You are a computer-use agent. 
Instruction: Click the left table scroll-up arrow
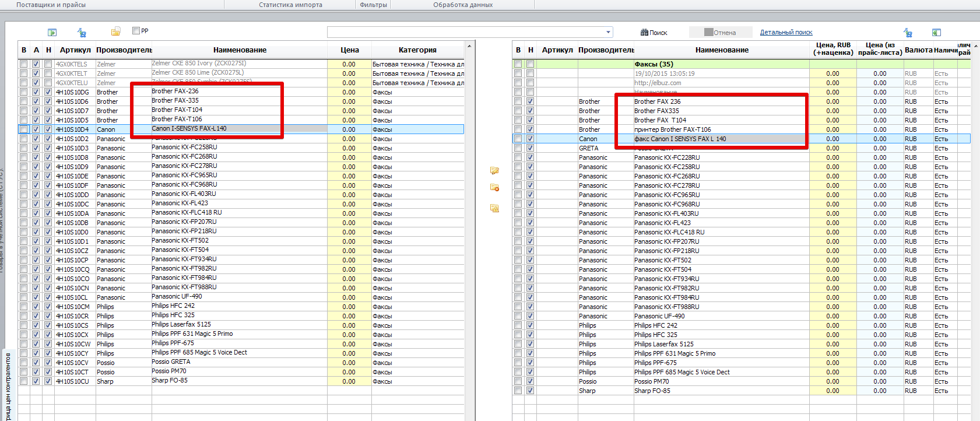click(x=469, y=45)
